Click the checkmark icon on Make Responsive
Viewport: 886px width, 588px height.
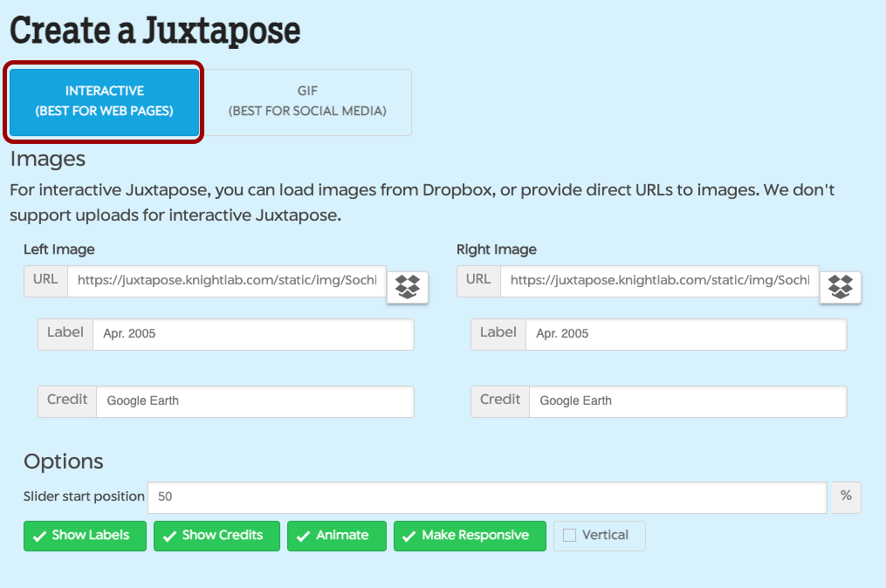[x=409, y=537]
